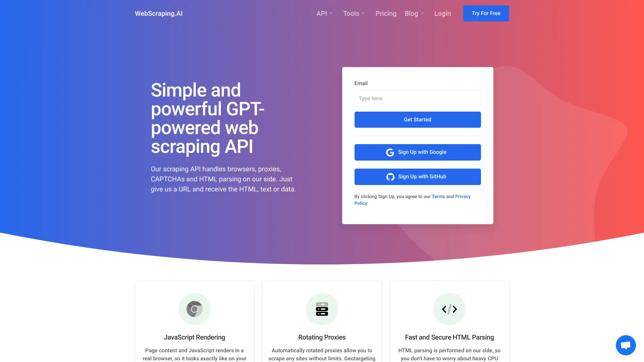Select the email input field

[x=418, y=98]
